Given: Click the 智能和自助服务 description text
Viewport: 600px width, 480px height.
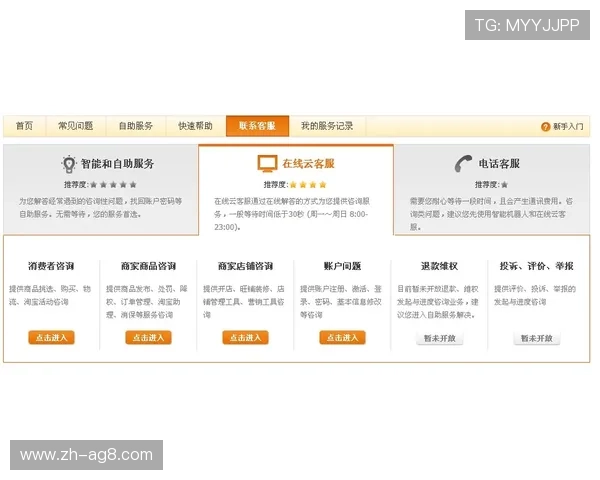Looking at the screenshot, I should coord(101,207).
